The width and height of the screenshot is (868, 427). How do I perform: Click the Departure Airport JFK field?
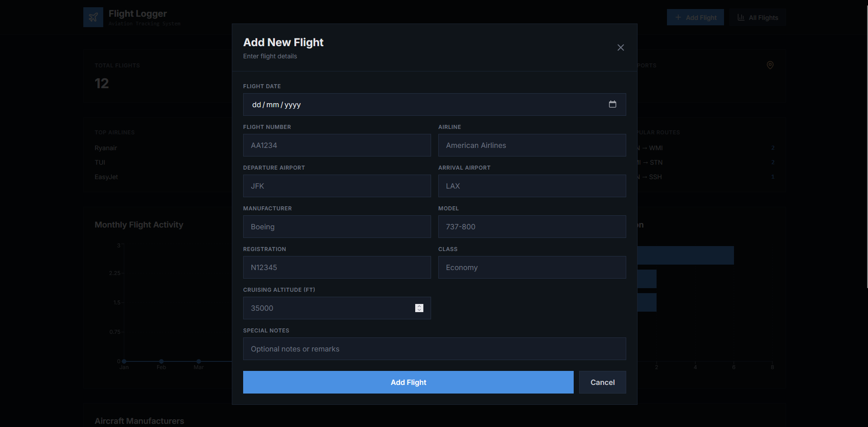click(337, 186)
